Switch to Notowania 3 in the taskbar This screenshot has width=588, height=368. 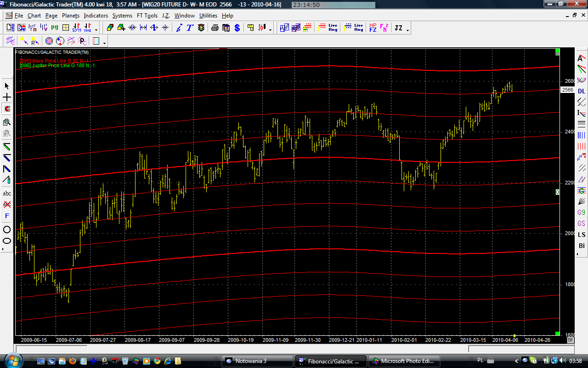(256, 361)
